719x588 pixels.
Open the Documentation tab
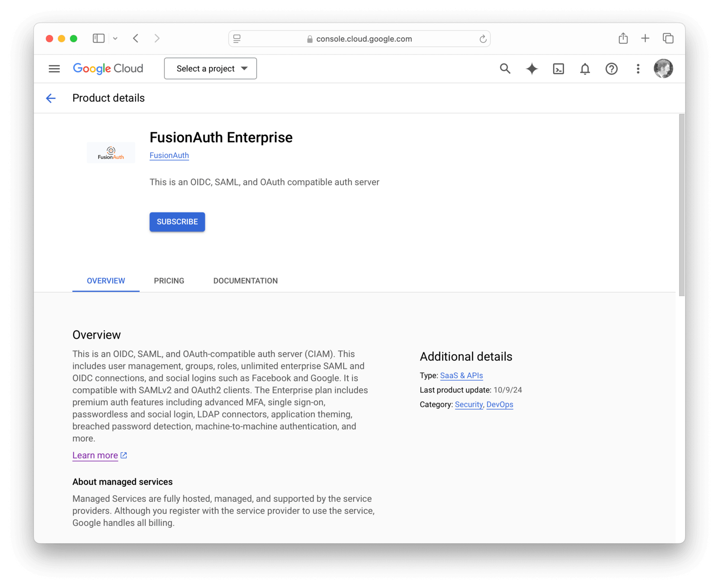[245, 281]
